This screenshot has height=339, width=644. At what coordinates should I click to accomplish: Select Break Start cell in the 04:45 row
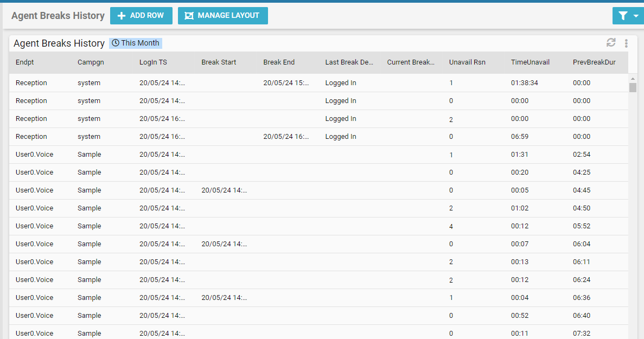224,190
